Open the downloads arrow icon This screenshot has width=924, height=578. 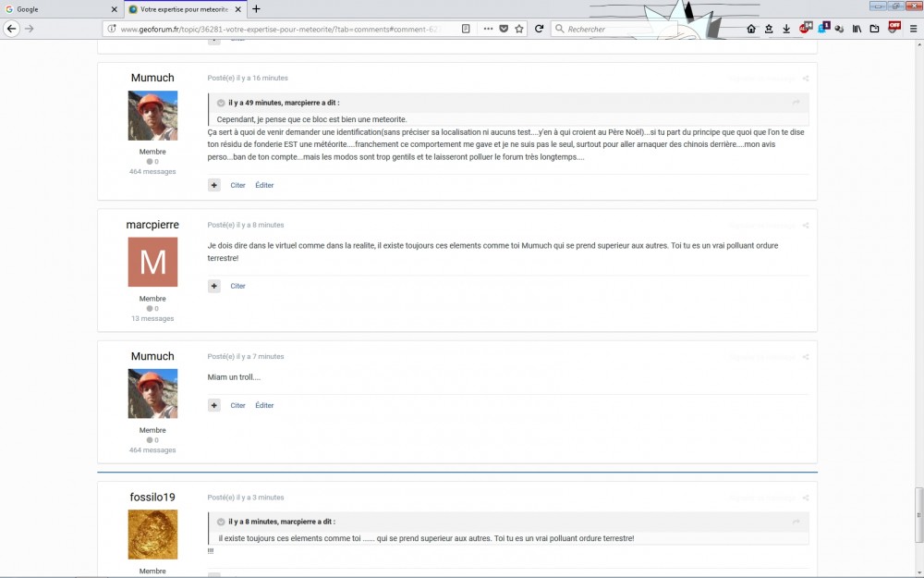click(786, 29)
